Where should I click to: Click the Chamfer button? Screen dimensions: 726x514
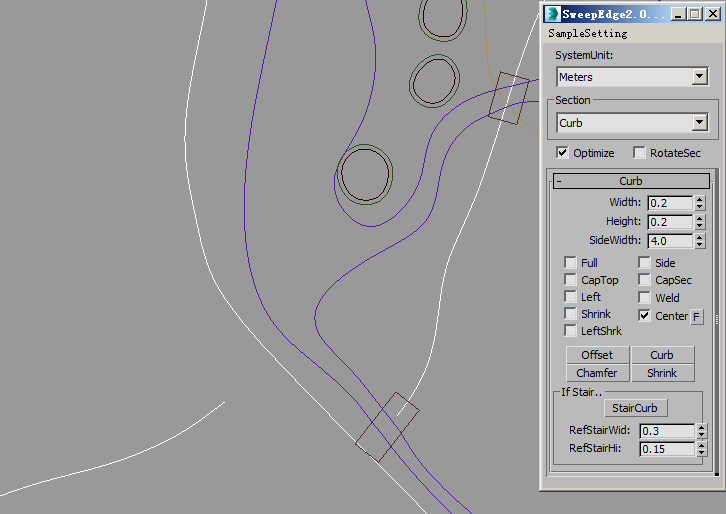pos(597,373)
